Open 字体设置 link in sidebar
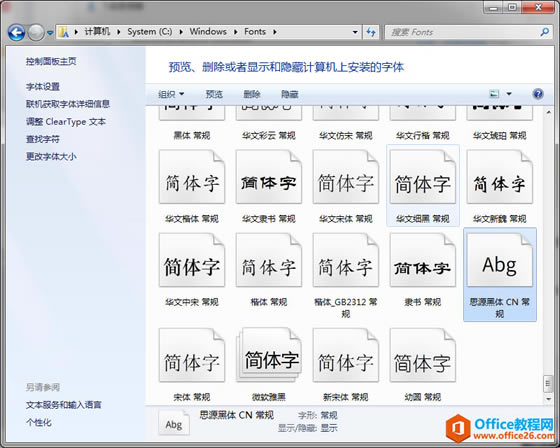This screenshot has height=448, width=560. click(x=43, y=86)
